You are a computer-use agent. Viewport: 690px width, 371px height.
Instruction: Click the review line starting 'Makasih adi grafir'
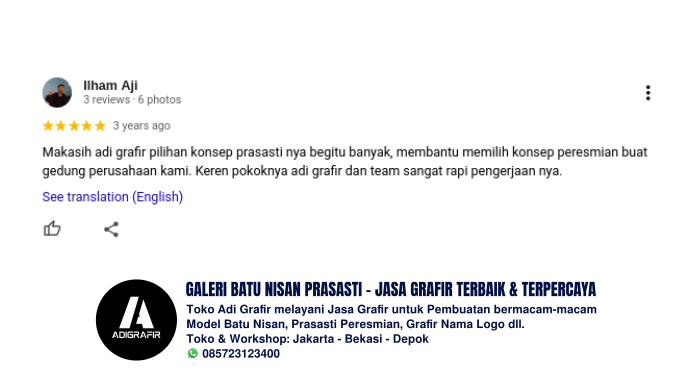(345, 152)
